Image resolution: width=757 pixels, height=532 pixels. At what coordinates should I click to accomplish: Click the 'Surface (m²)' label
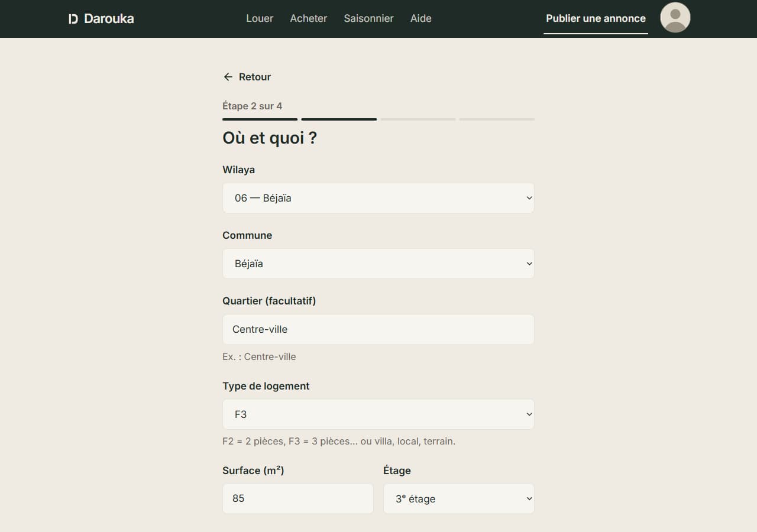253,471
